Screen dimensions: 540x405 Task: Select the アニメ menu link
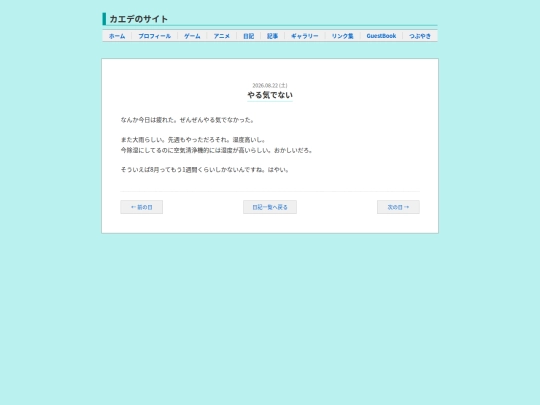coord(222,36)
